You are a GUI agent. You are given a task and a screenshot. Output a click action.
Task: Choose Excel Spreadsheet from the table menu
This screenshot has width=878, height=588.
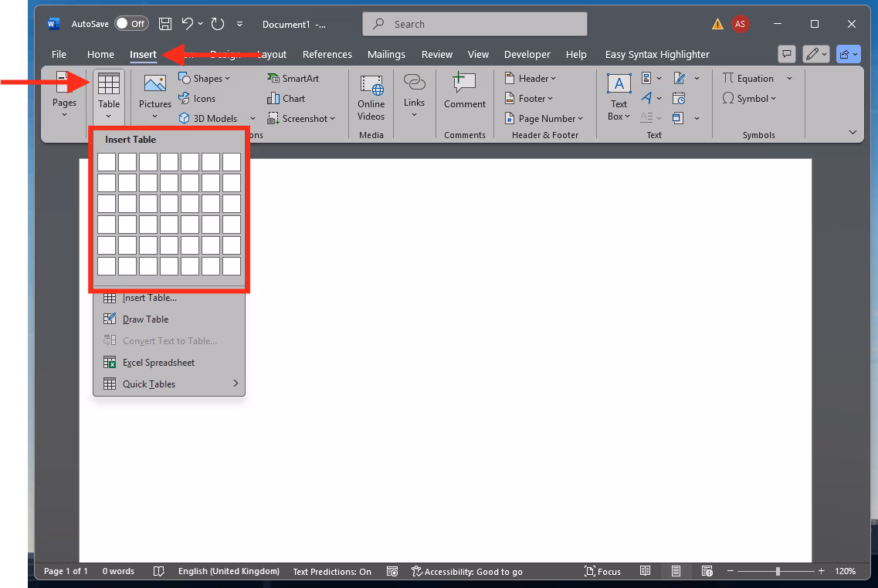(x=158, y=362)
